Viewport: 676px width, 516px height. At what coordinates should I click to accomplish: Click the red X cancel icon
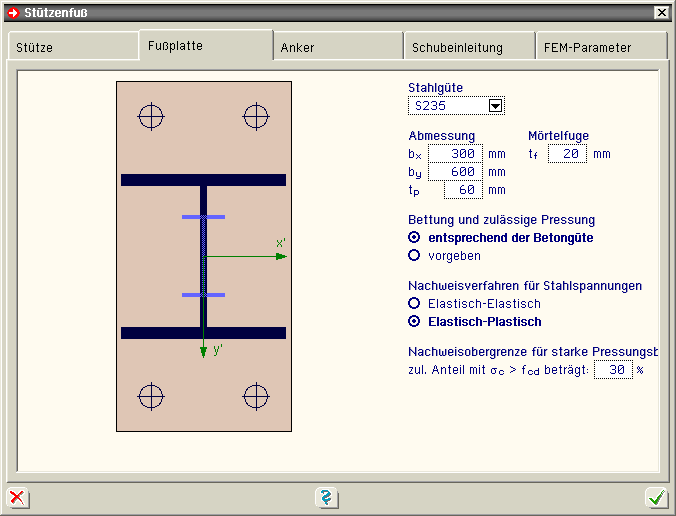17,497
